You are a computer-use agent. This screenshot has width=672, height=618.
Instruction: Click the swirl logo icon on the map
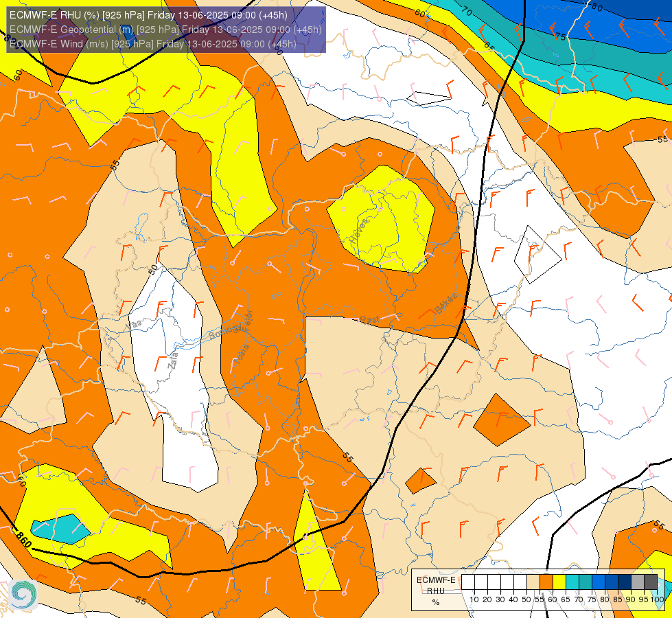point(23,595)
